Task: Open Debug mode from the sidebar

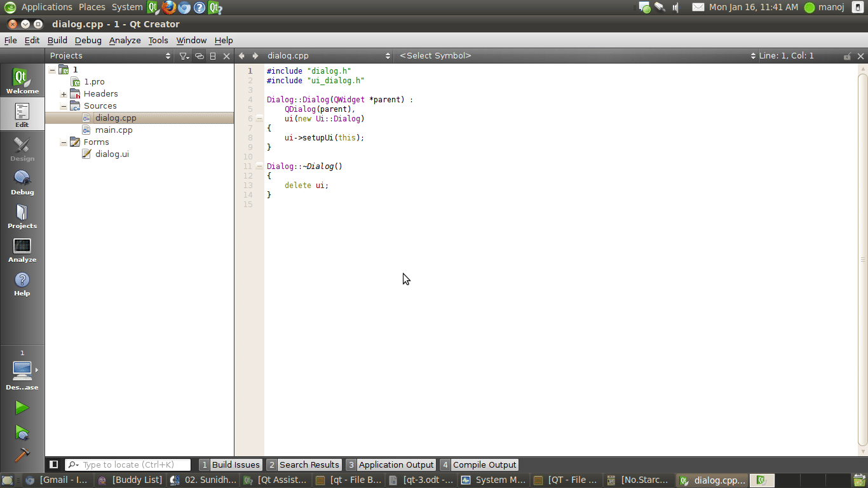Action: click(x=22, y=182)
